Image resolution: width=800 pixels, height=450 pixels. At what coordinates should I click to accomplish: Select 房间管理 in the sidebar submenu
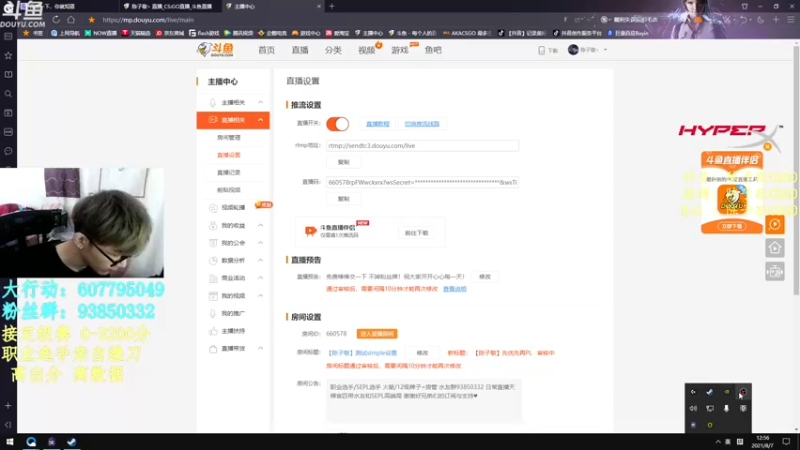pos(229,138)
